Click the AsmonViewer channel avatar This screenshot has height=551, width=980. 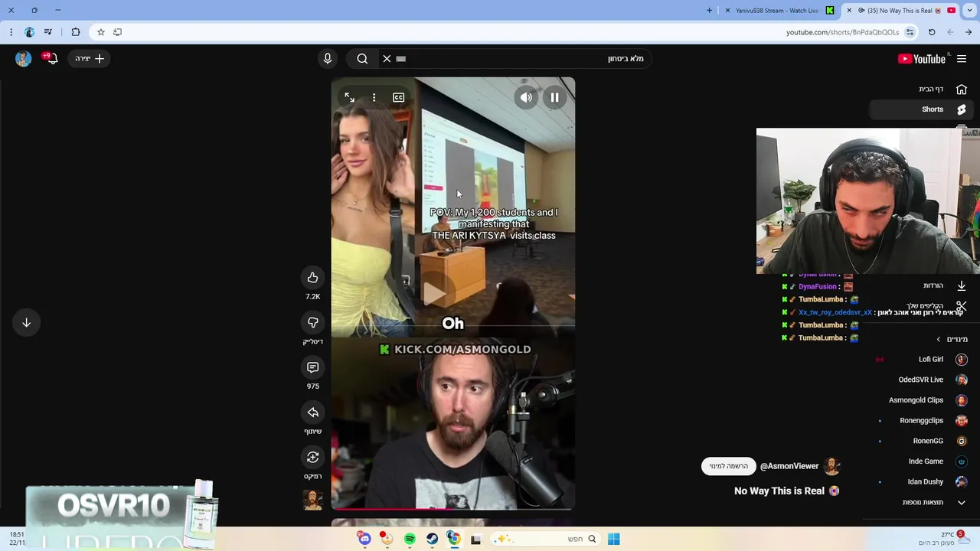point(832,466)
